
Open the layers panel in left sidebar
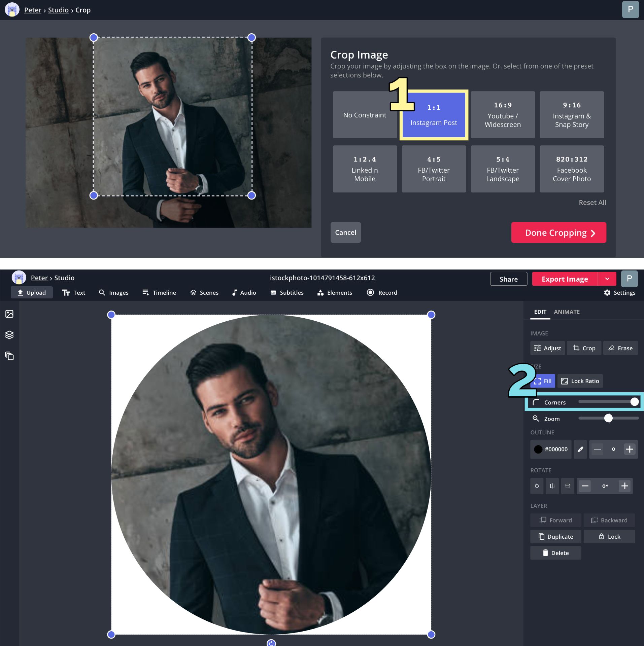[9, 335]
